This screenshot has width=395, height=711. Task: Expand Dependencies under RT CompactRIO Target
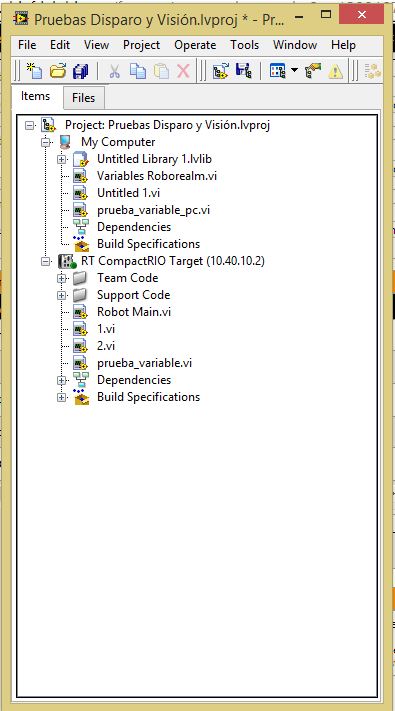[x=61, y=380]
